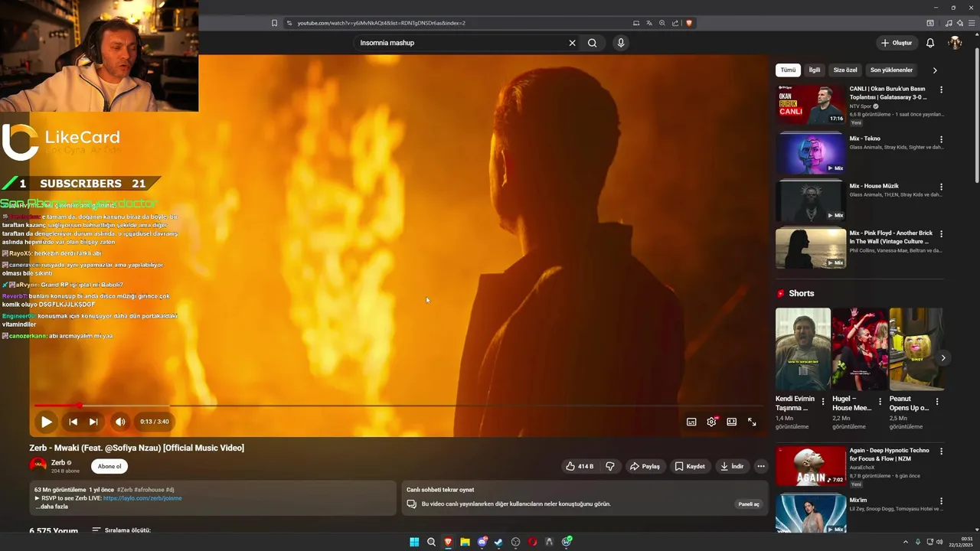The width and height of the screenshot is (980, 551).
Task: Show hidden system tray icons
Action: 906,542
